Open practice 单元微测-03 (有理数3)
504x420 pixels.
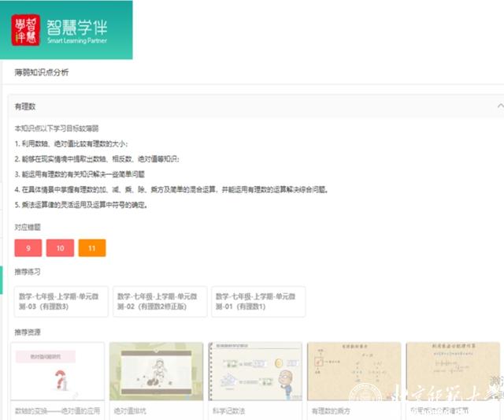tap(59, 301)
